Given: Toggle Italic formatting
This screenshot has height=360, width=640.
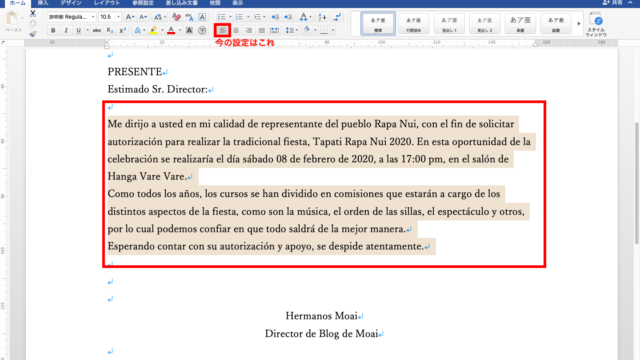Looking at the screenshot, I should pos(66,30).
